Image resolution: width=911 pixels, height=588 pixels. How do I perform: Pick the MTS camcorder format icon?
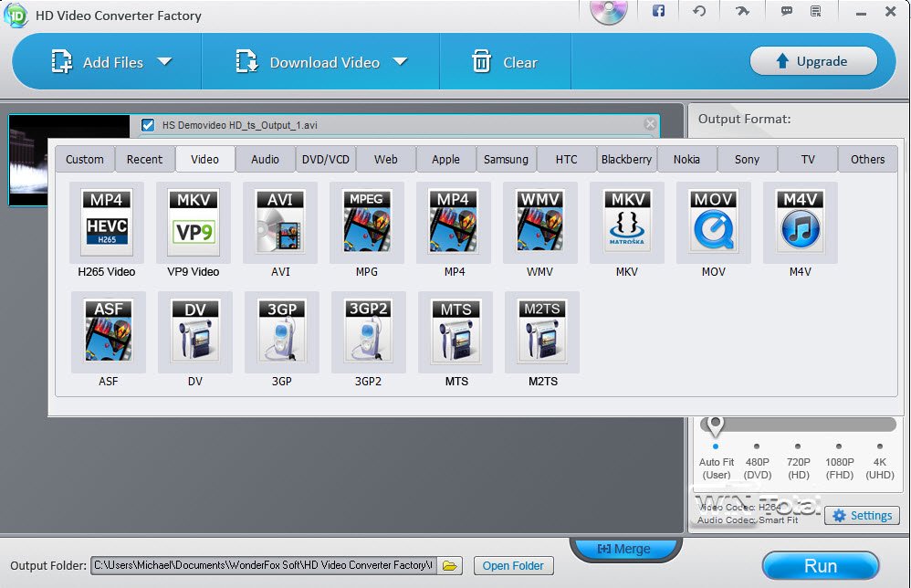(455, 331)
